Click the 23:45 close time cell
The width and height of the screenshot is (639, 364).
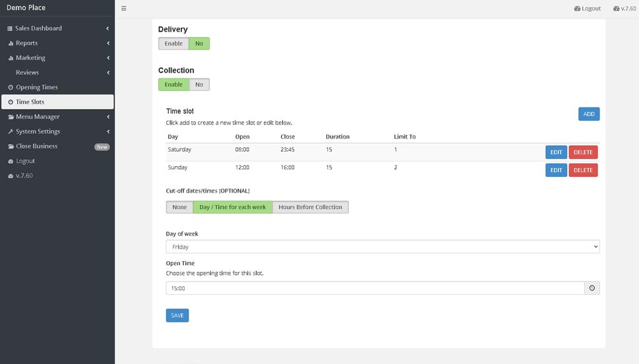(x=288, y=149)
